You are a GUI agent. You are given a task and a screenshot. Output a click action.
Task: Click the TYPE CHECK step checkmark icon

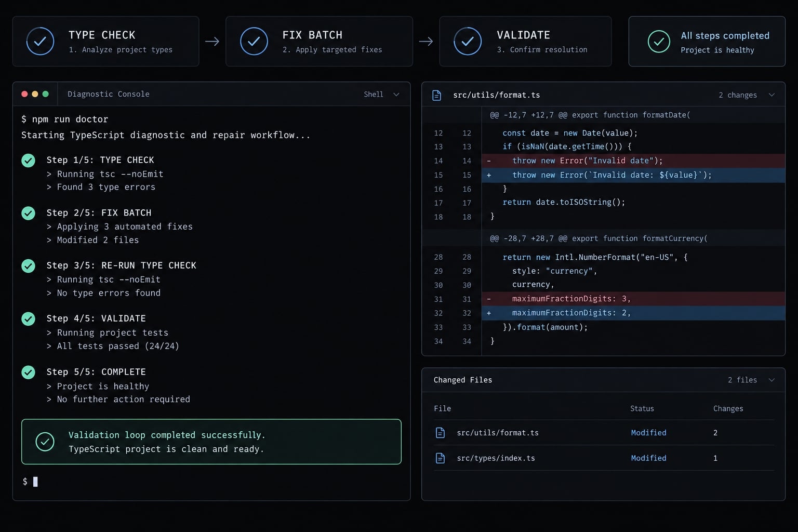(40, 41)
